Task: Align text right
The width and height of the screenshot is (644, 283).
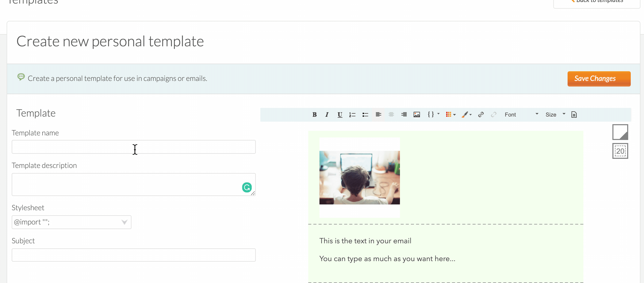Action: [404, 115]
